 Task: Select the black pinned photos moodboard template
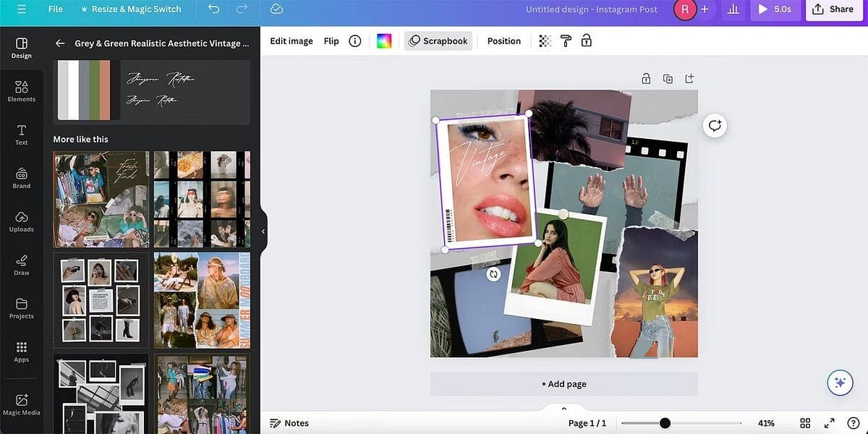(101, 300)
